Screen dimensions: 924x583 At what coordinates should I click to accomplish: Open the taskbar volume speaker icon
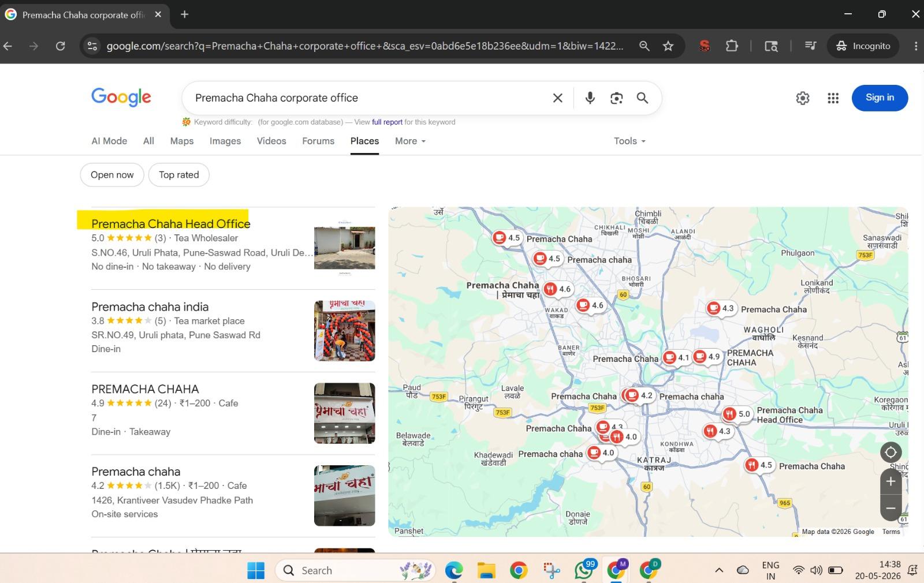coord(816,570)
